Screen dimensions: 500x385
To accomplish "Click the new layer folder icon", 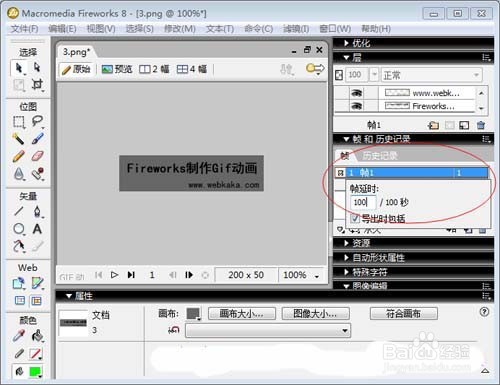I will 433,125.
